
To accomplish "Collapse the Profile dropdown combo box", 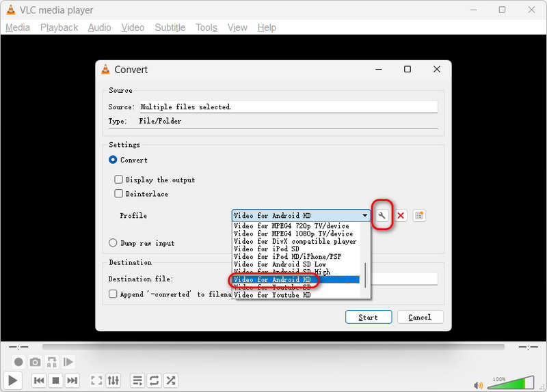I will point(301,215).
